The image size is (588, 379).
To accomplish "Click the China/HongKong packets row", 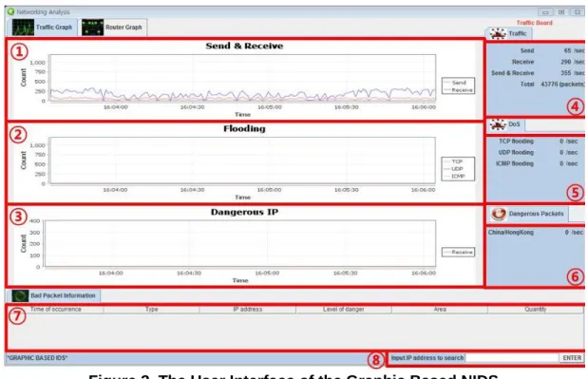I will pyautogui.click(x=536, y=233).
